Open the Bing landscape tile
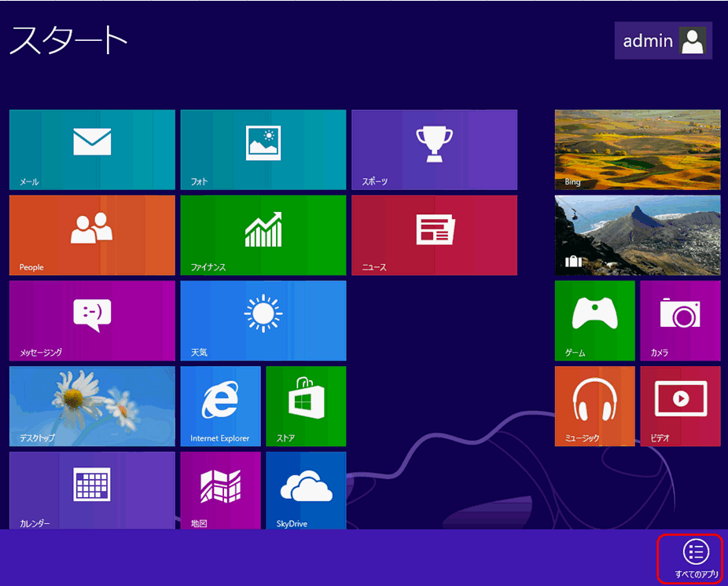Screen dimensions: 728x586 pos(638,149)
